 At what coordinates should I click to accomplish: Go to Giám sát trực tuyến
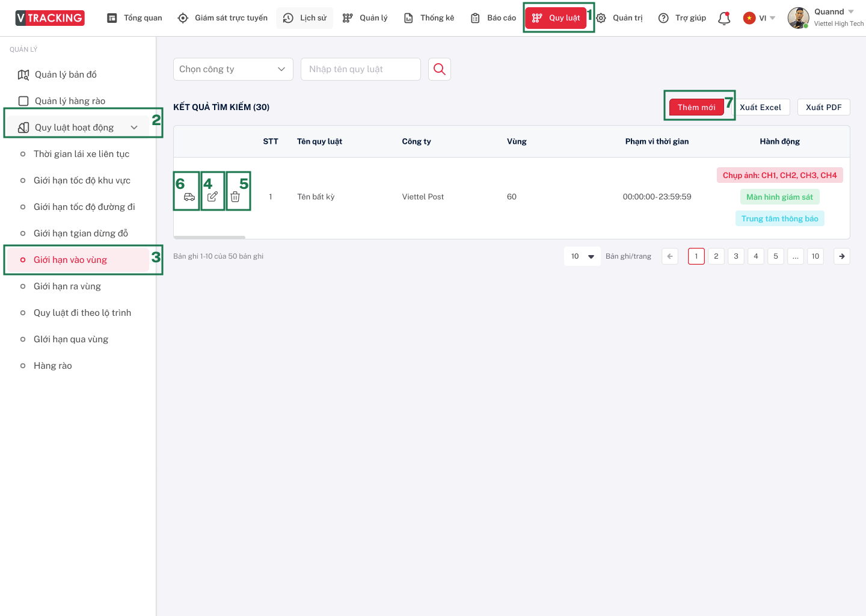223,18
